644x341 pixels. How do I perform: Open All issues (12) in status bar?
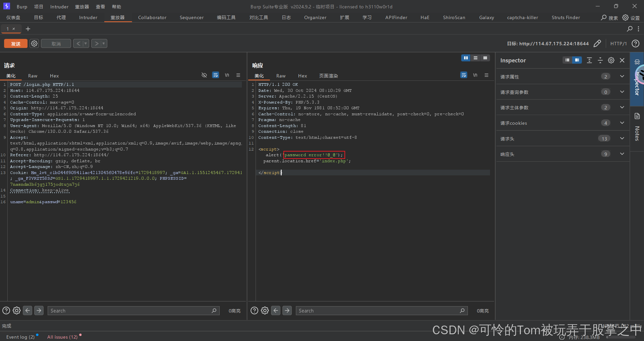point(62,337)
